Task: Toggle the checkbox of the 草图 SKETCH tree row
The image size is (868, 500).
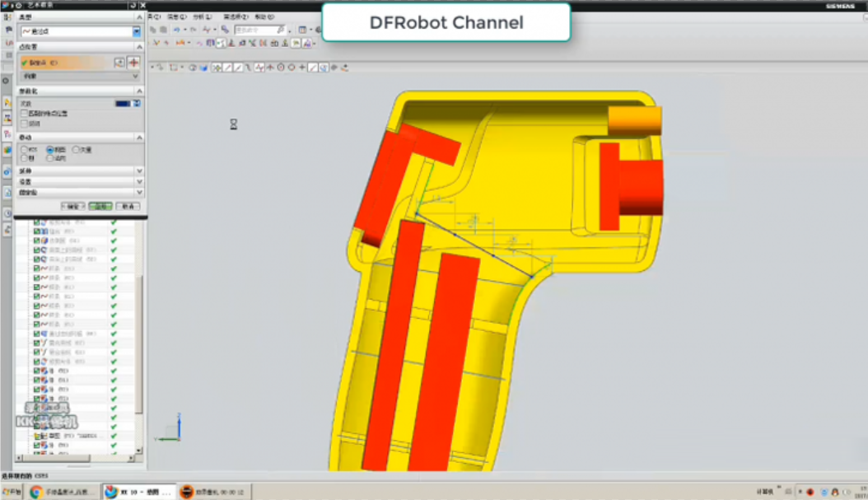Action: click(36, 436)
